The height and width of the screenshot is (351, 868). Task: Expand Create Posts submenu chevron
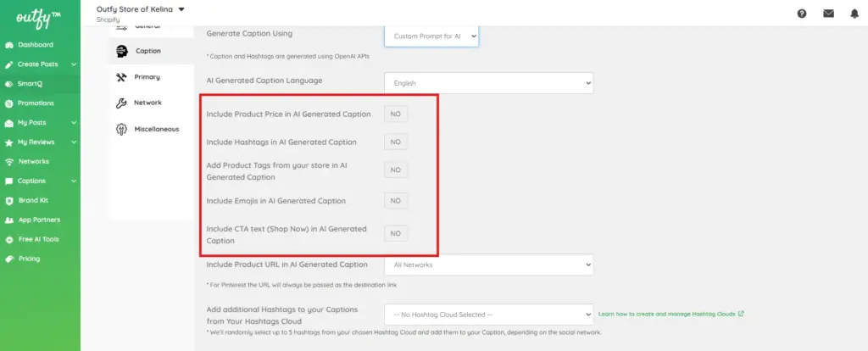click(x=74, y=64)
